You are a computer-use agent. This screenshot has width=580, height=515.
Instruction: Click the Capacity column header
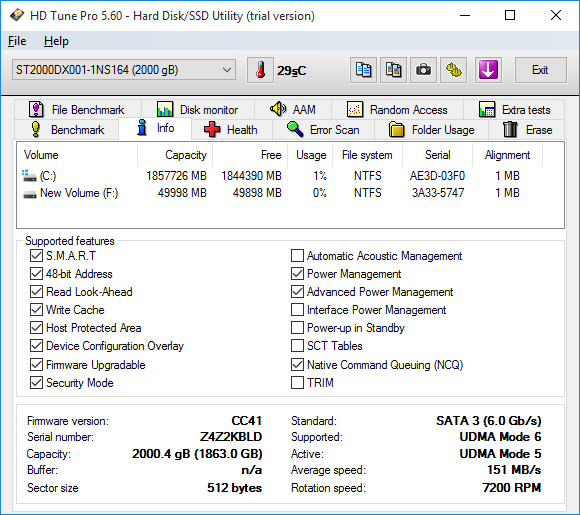[175, 155]
